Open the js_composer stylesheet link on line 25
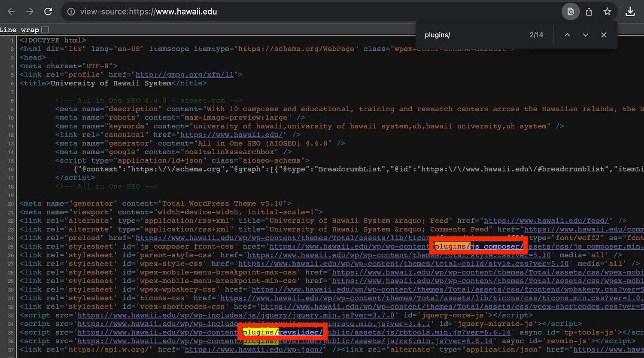This screenshot has width=644, height=358. [x=456, y=246]
